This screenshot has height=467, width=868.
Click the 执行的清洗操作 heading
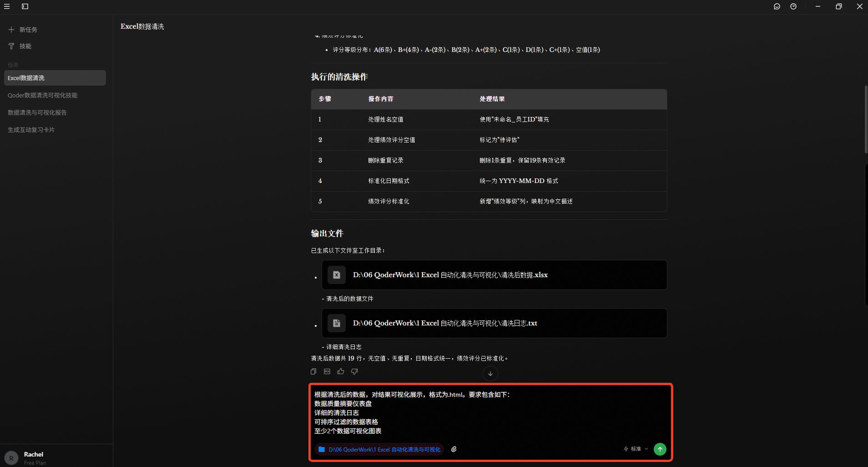pyautogui.click(x=339, y=77)
